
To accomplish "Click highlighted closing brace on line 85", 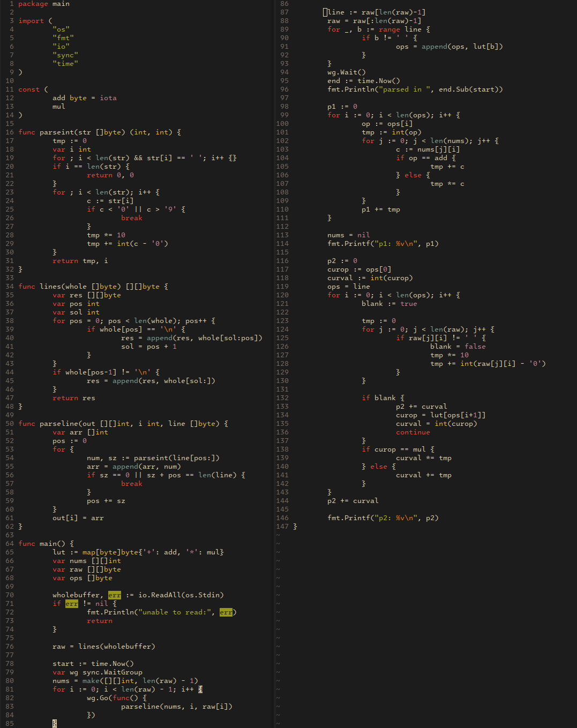I will [55, 724].
